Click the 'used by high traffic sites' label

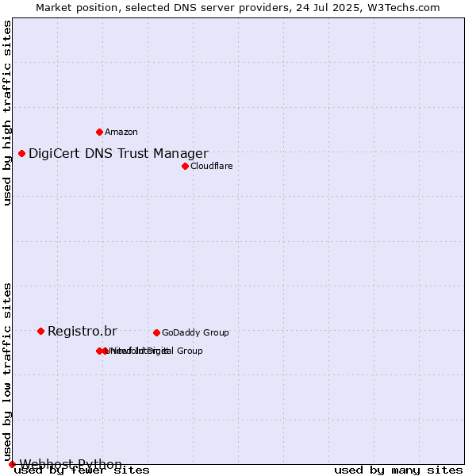click(x=6, y=113)
